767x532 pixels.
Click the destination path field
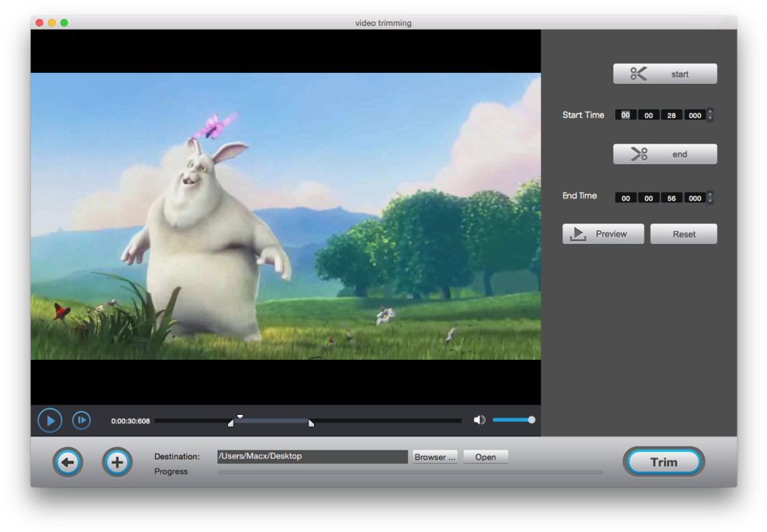pyautogui.click(x=313, y=456)
